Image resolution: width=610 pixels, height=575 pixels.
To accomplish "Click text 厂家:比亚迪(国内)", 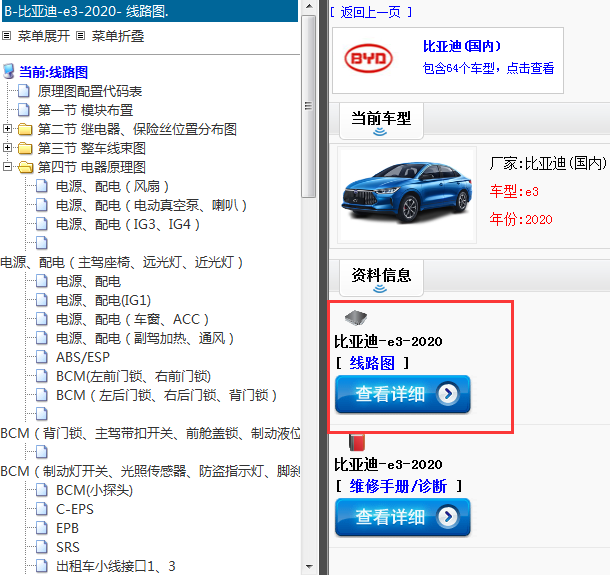I will click(x=548, y=163).
